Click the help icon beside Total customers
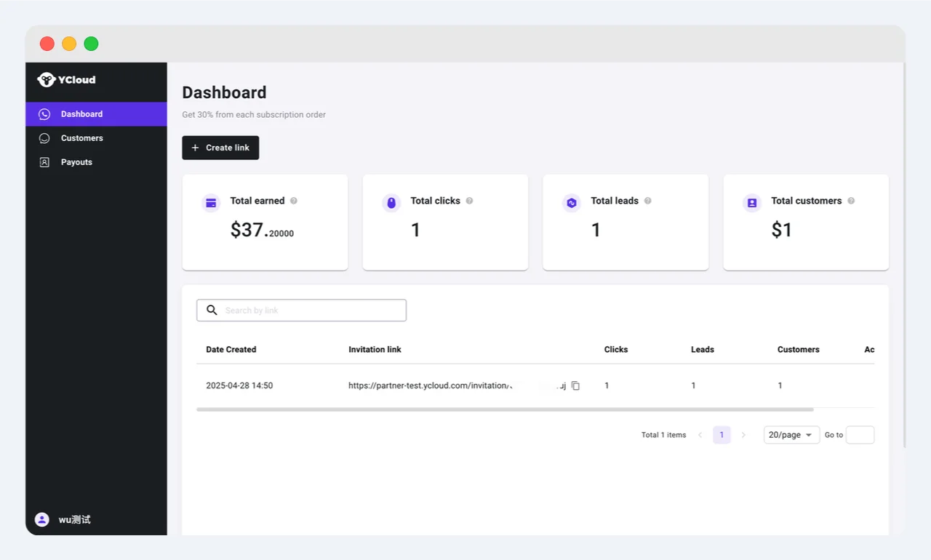 (851, 201)
